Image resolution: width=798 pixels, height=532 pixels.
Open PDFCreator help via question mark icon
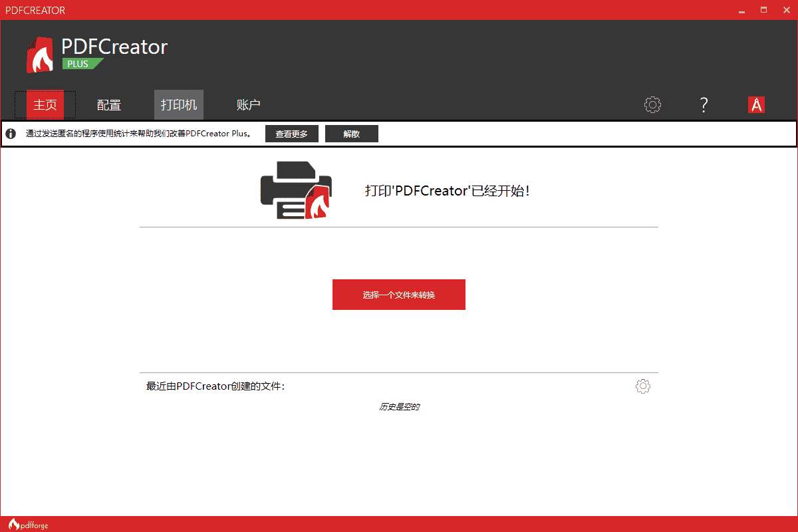pos(704,104)
